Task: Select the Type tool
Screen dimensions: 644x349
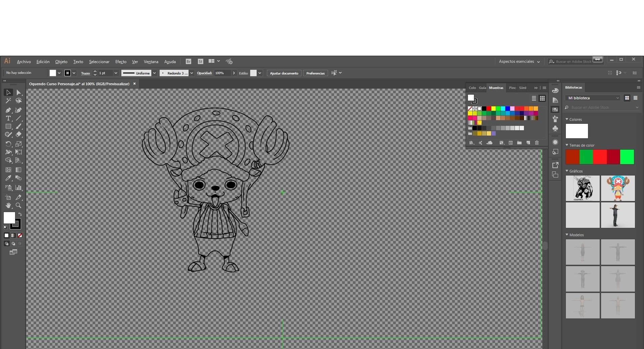Action: pyautogui.click(x=8, y=118)
